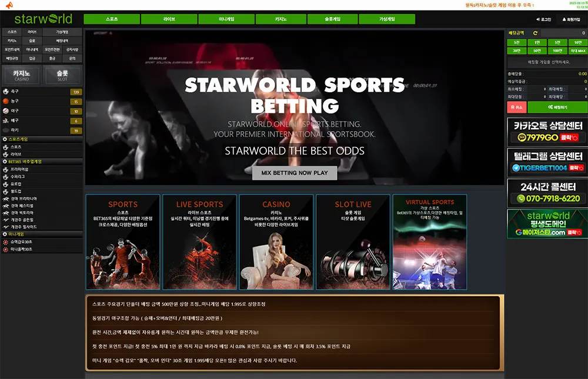Select the volleyball 배구 icon

point(6,120)
